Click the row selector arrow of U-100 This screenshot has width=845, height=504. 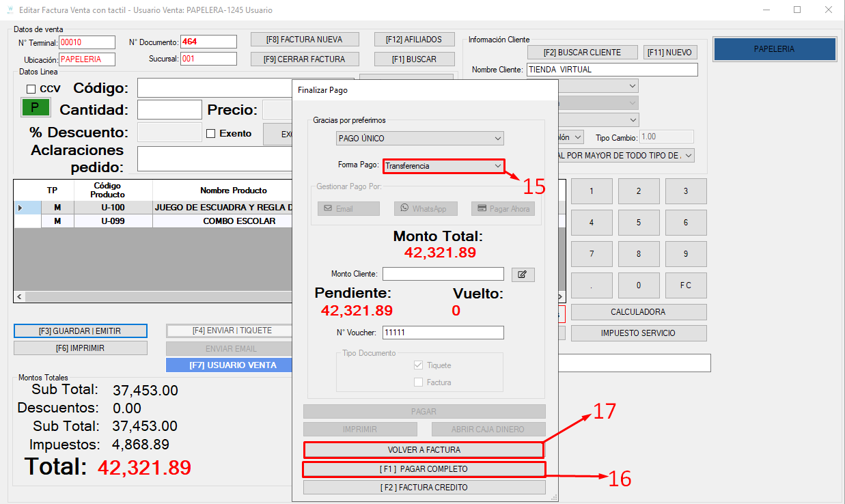20,208
